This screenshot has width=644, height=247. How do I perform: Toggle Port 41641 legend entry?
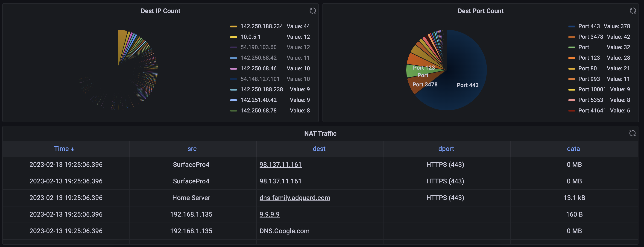(x=592, y=111)
